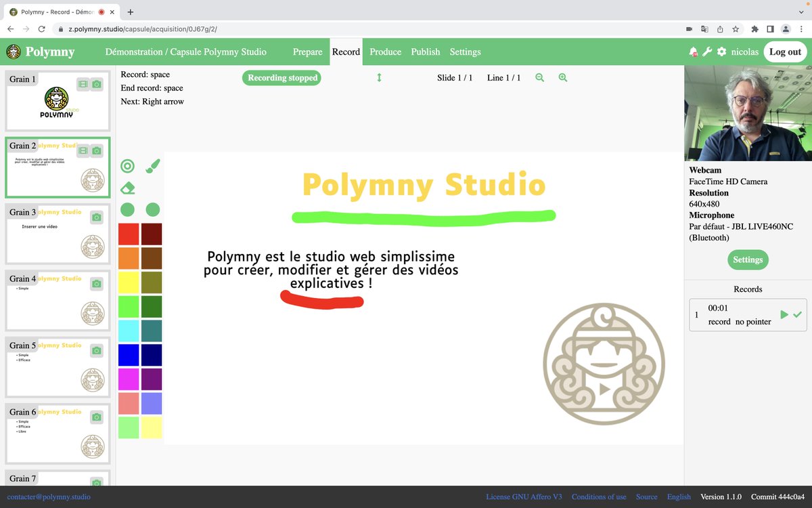Open Chrome translate page icon
812x508 pixels.
pos(704,29)
